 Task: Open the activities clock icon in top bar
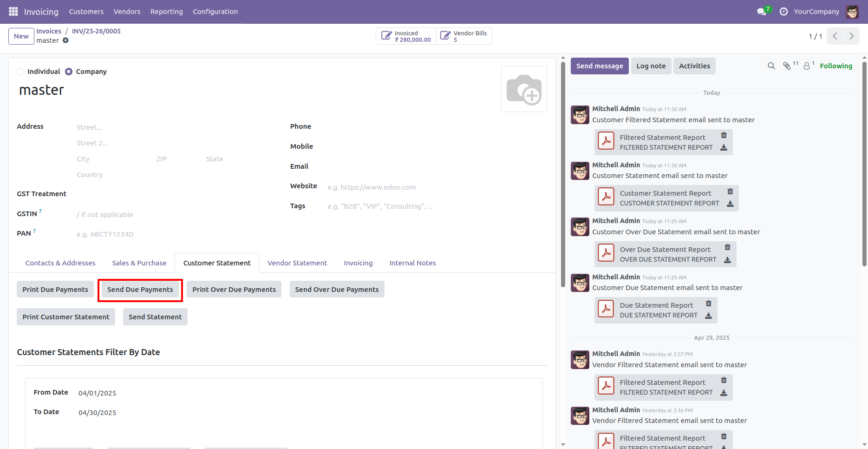783,12
